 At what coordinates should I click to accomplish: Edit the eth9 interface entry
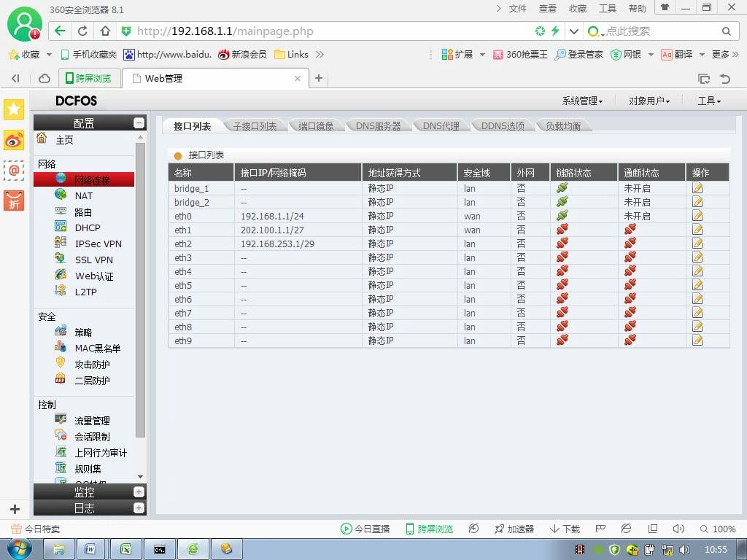pyautogui.click(x=697, y=341)
